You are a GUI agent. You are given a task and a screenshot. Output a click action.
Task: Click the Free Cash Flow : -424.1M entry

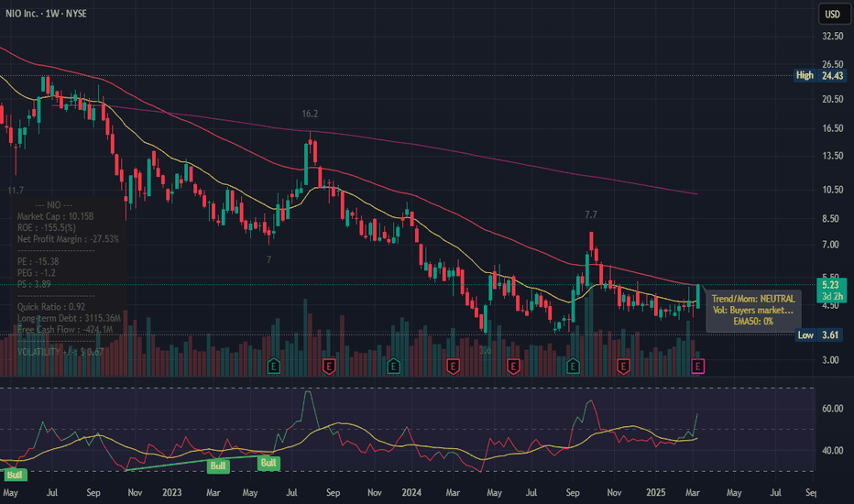pos(65,330)
